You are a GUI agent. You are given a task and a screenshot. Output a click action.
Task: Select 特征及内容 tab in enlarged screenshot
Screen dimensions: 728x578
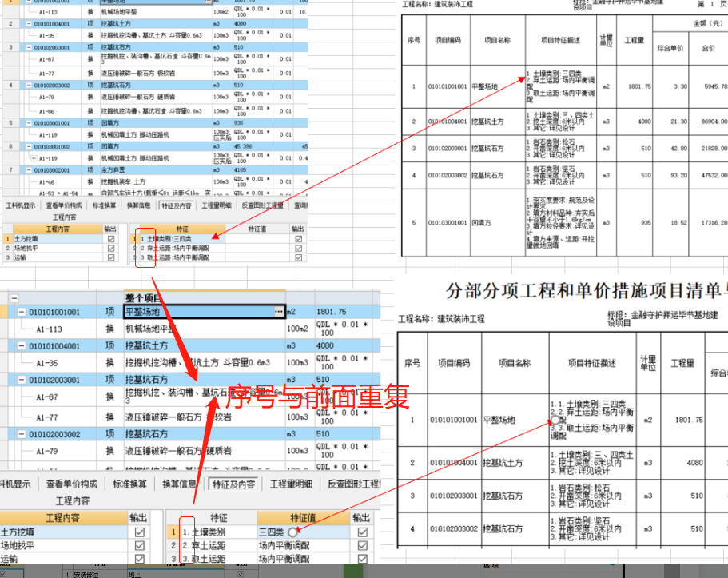(x=233, y=484)
